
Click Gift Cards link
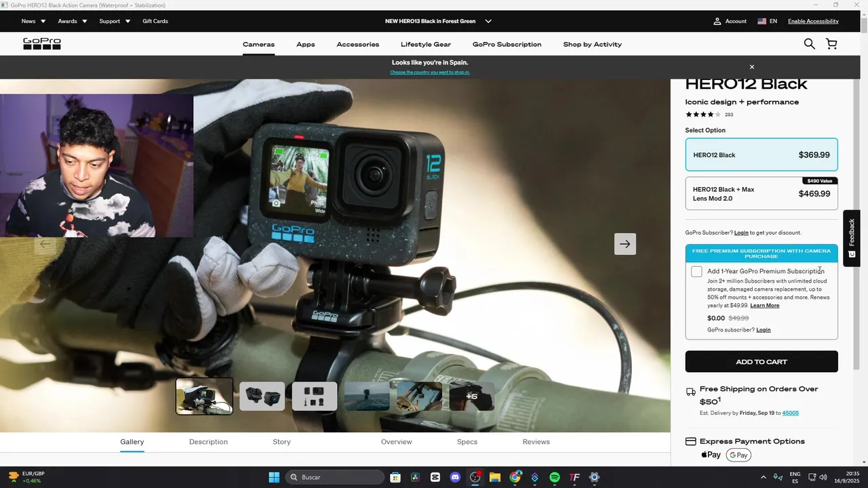(155, 21)
